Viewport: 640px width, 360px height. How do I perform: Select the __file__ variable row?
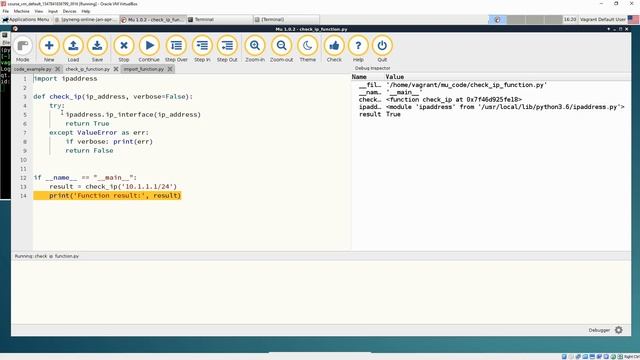click(x=491, y=85)
